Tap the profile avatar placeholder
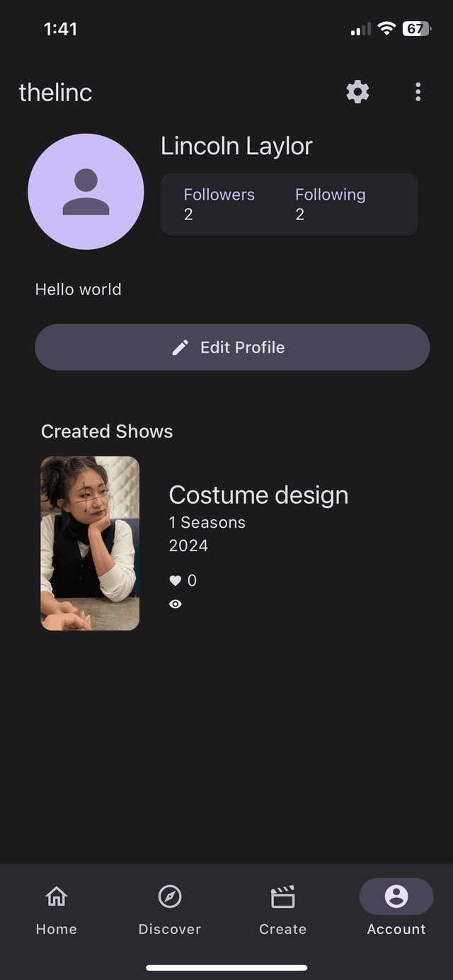The height and width of the screenshot is (980, 453). click(x=86, y=192)
